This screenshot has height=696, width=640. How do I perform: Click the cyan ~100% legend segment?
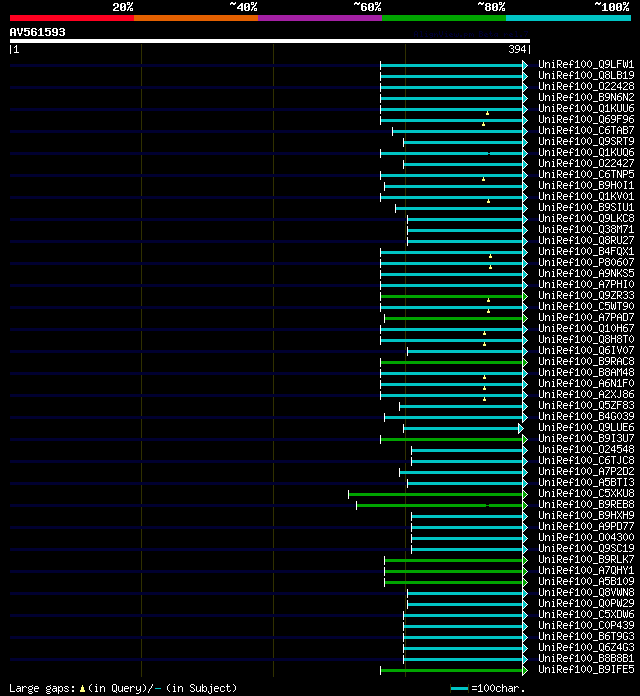(569, 18)
